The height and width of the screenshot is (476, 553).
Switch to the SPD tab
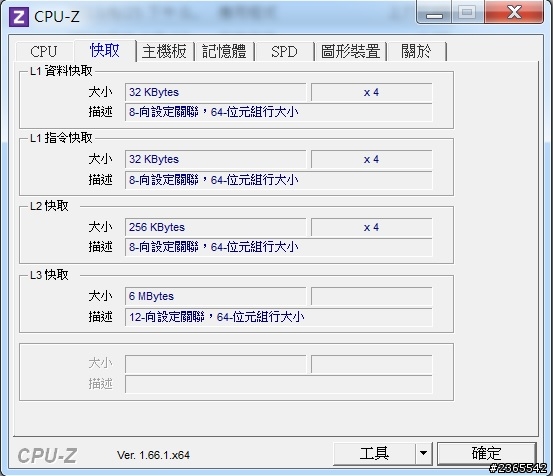tap(284, 51)
